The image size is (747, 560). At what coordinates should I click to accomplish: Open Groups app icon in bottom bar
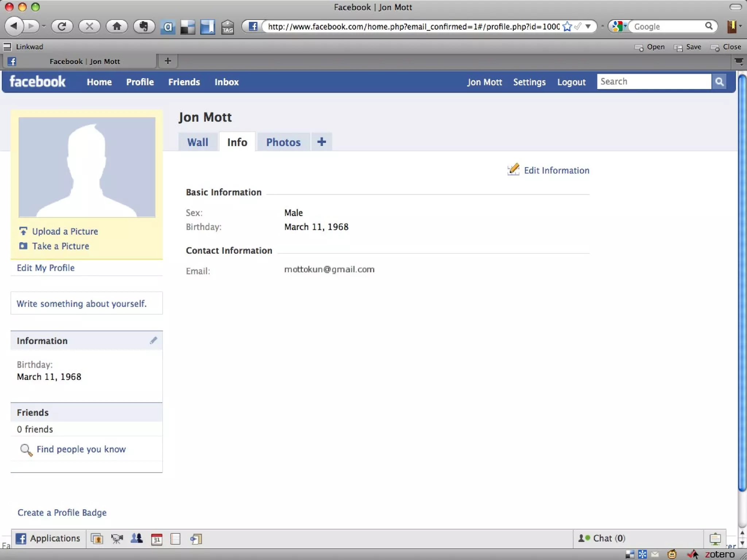137,538
